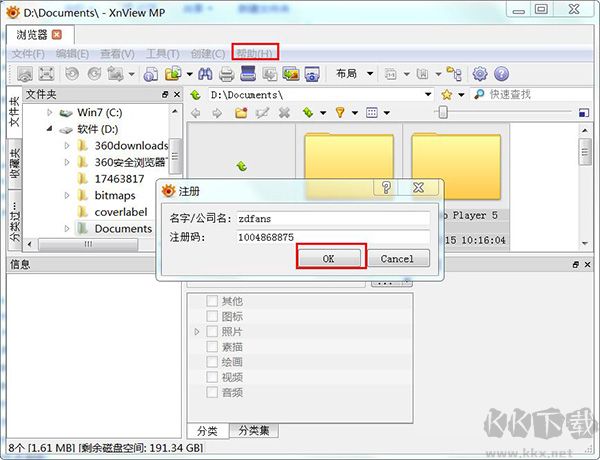Expand the 照片 category
600x460 pixels.
(x=197, y=331)
